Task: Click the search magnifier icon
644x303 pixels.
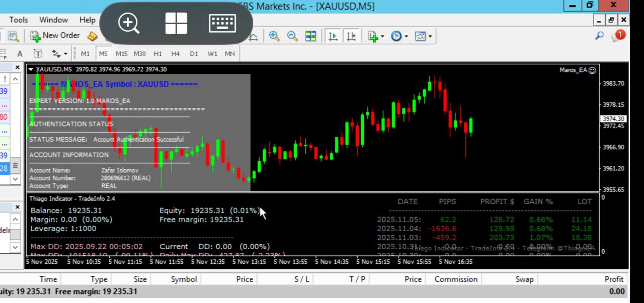Action: (x=599, y=36)
